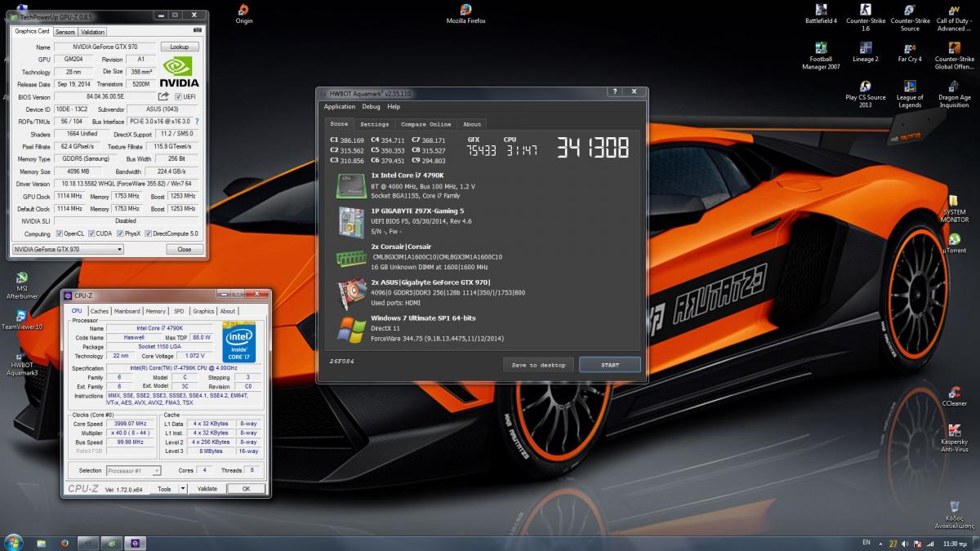Toggle the CUDA checkbox
This screenshot has width=980, height=551.
click(91, 233)
